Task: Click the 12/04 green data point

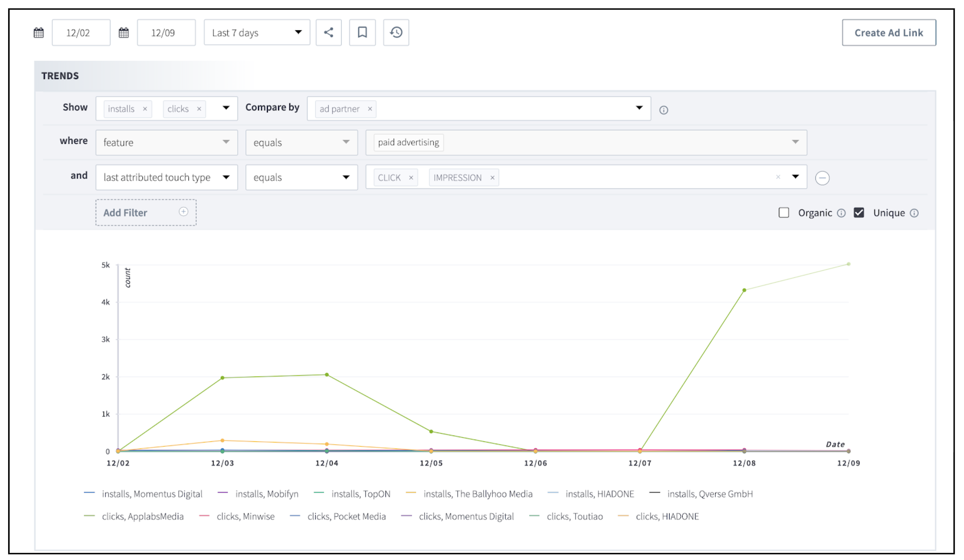Action: point(327,375)
